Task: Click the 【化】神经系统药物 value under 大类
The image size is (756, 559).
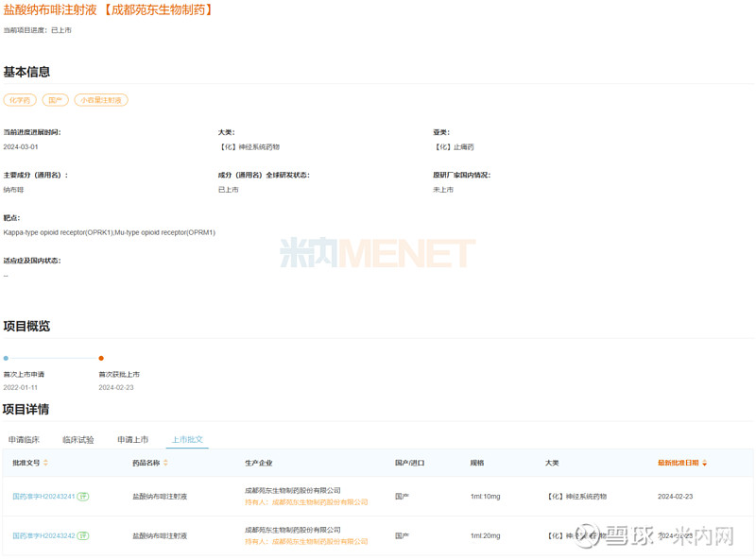Action: tap(249, 147)
